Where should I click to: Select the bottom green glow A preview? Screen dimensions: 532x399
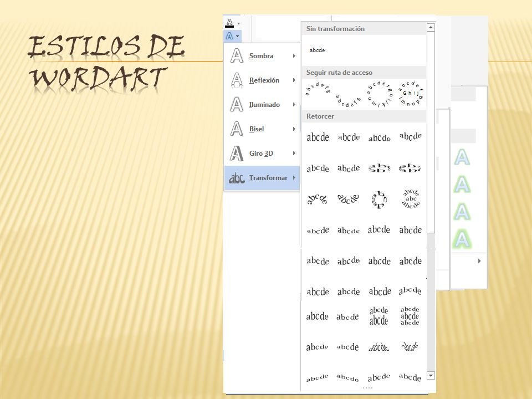click(x=462, y=239)
